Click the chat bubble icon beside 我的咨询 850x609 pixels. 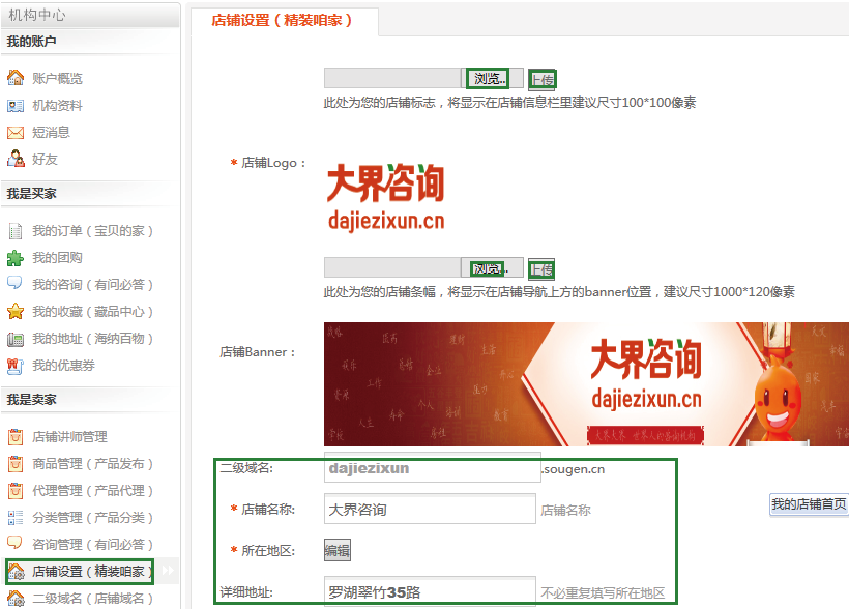coord(15,284)
